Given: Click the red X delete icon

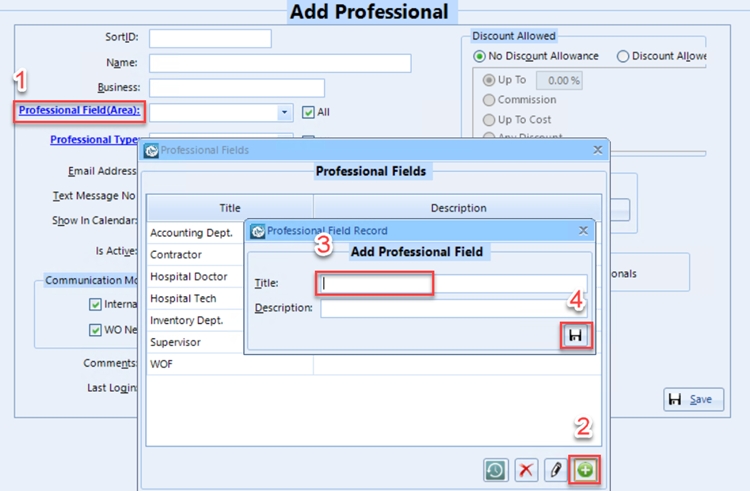Looking at the screenshot, I should [x=525, y=469].
